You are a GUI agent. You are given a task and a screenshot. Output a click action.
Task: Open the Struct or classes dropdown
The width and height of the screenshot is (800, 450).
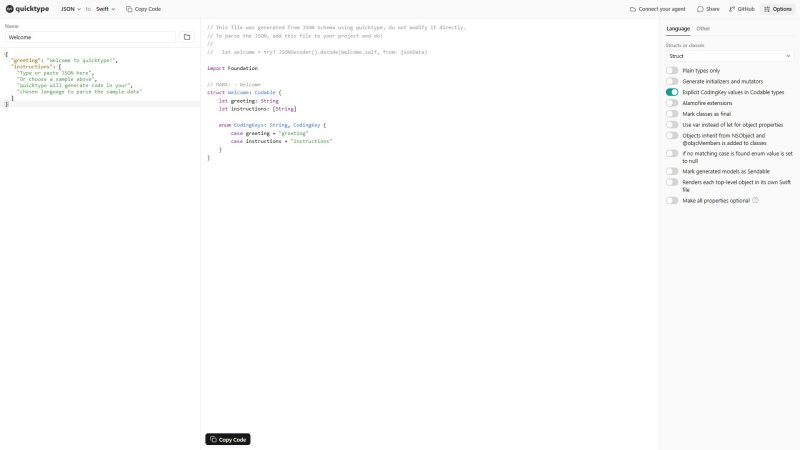point(730,56)
